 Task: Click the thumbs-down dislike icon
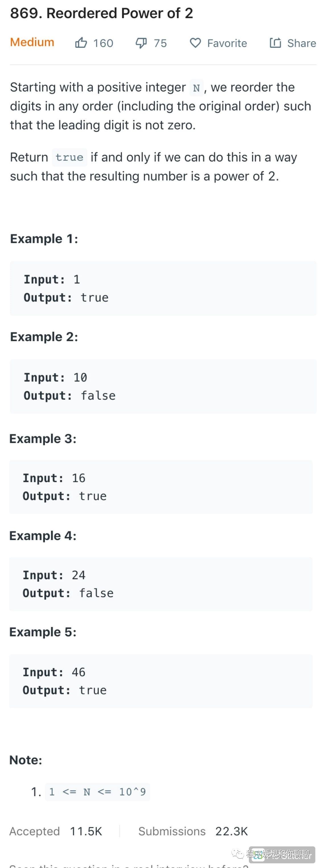tap(141, 43)
